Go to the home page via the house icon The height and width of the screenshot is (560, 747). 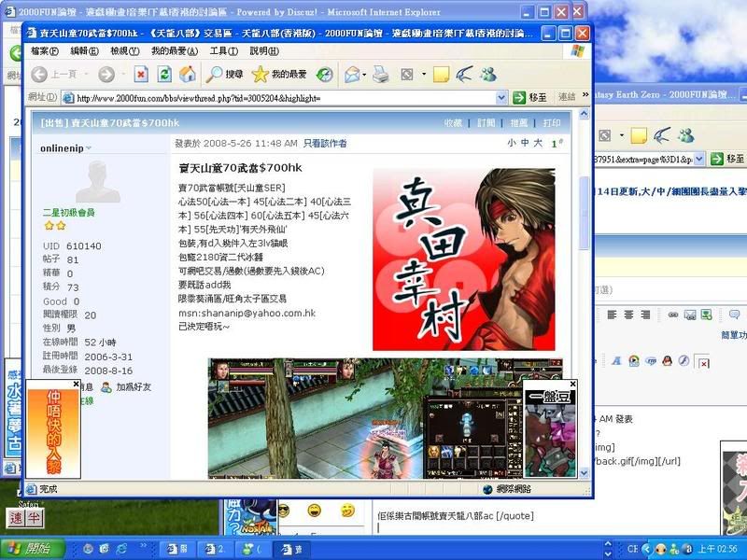pos(188,75)
